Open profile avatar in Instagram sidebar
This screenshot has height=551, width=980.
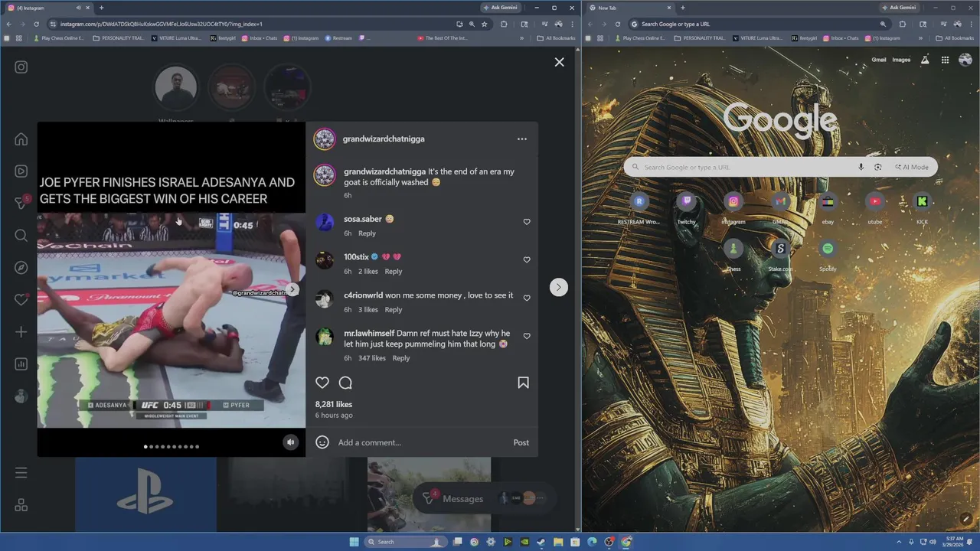click(x=21, y=396)
